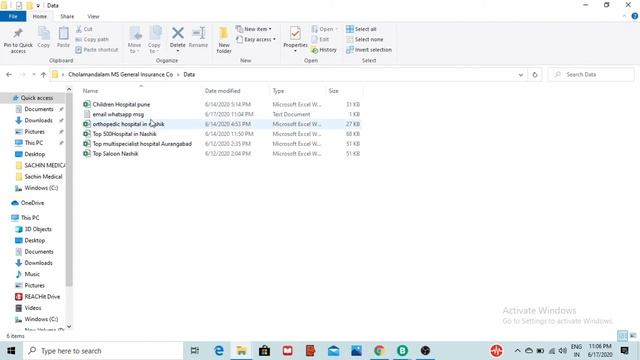Open the New item dropdown
The height and width of the screenshot is (360, 640).
[x=253, y=29]
